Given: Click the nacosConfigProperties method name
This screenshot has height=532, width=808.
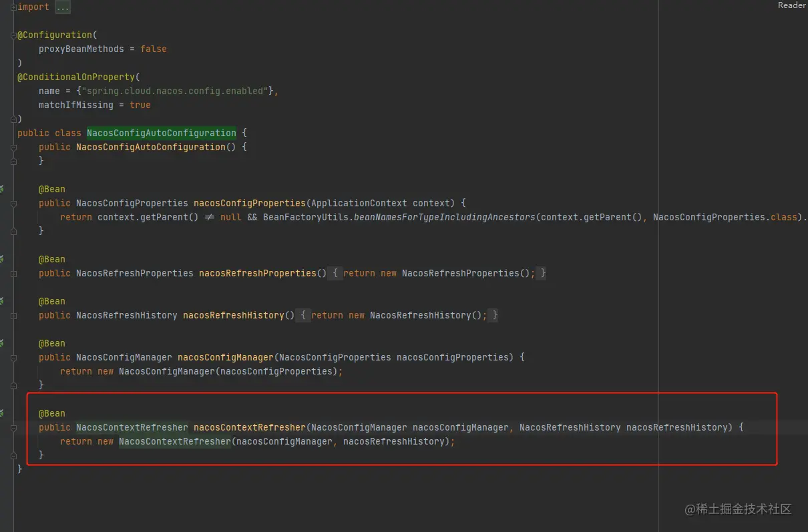Looking at the screenshot, I should coord(250,203).
